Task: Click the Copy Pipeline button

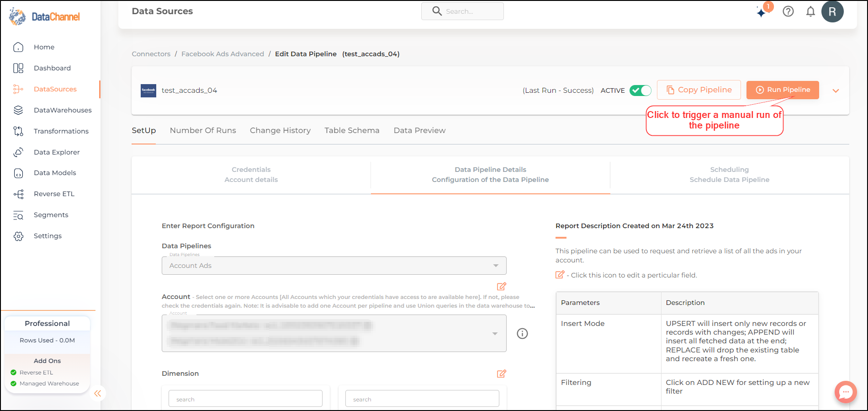Action: 699,90
